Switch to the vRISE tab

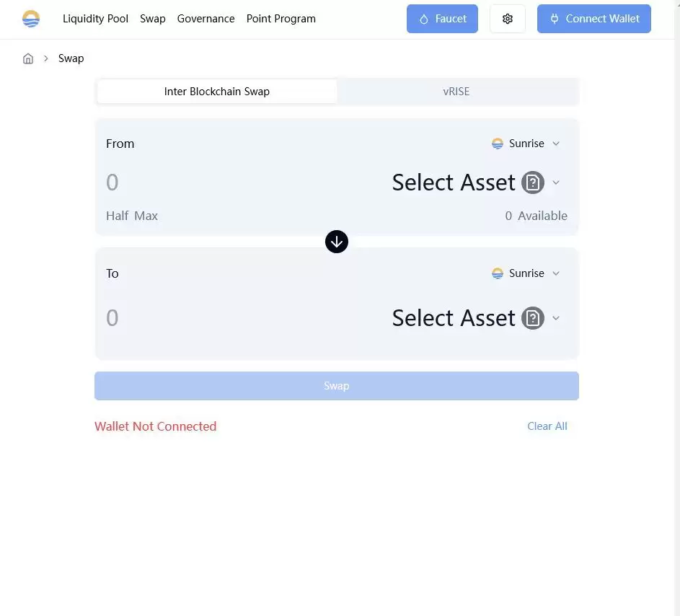coord(456,92)
